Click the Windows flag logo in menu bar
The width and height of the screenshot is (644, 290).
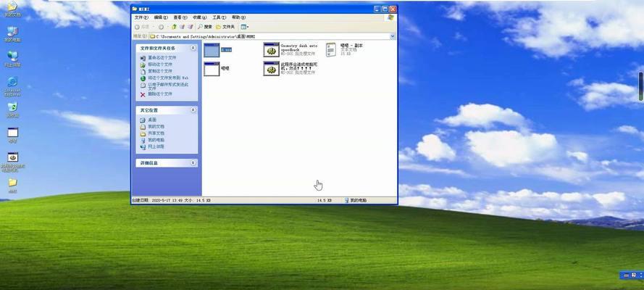click(390, 17)
